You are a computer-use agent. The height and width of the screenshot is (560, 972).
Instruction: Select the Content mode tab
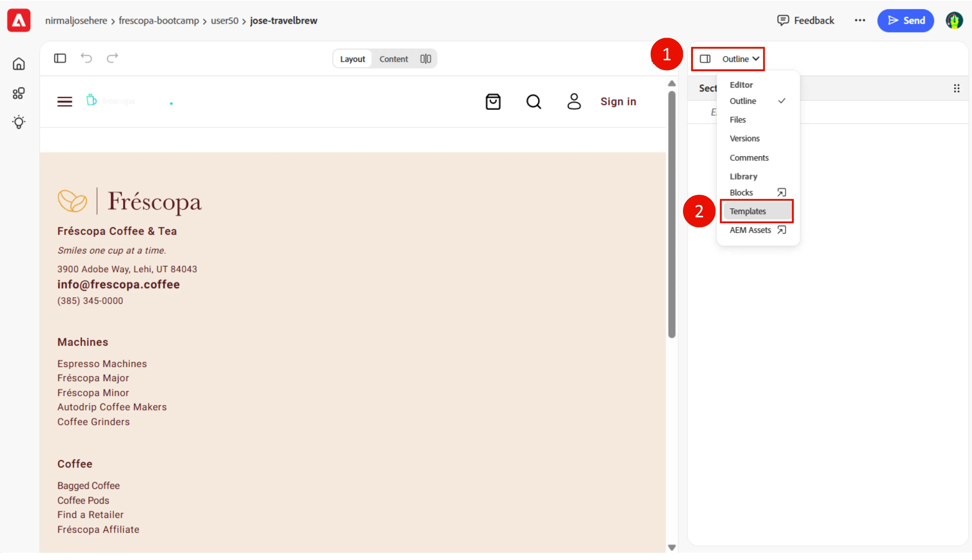click(x=394, y=59)
